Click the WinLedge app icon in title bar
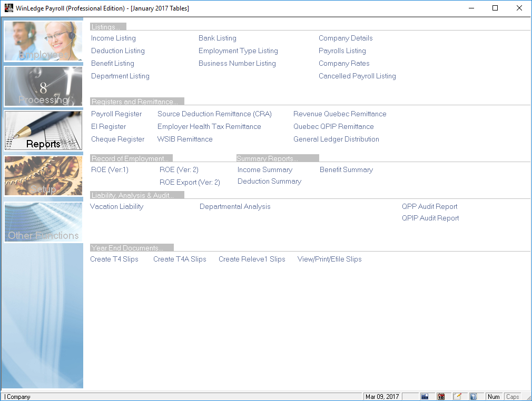This screenshot has width=532, height=401. tap(8, 8)
